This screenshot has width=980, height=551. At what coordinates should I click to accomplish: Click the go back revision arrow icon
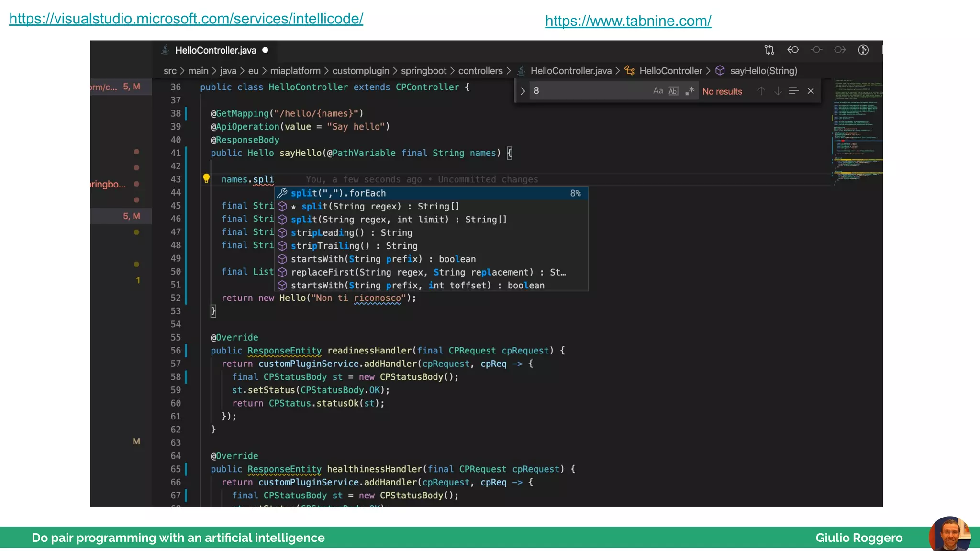click(793, 50)
